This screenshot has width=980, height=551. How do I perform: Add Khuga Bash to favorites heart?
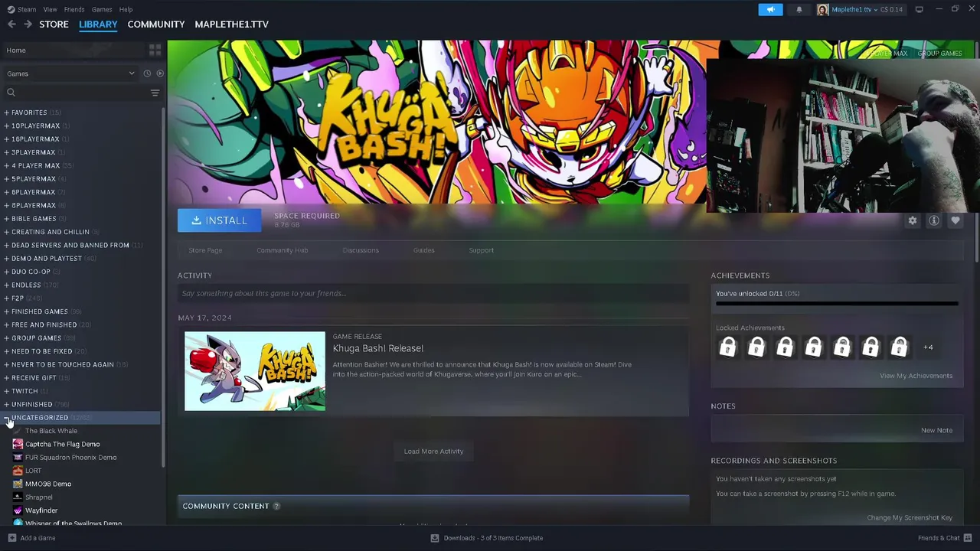(x=955, y=220)
